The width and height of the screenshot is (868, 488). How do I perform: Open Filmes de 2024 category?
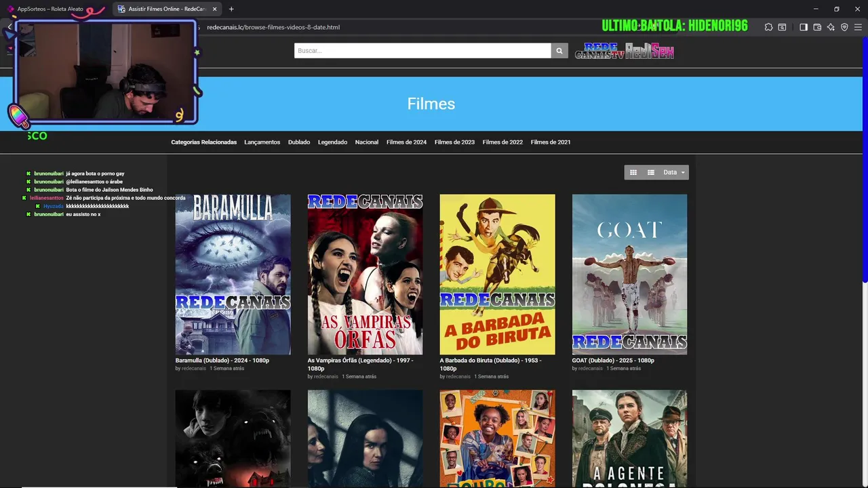[406, 142]
